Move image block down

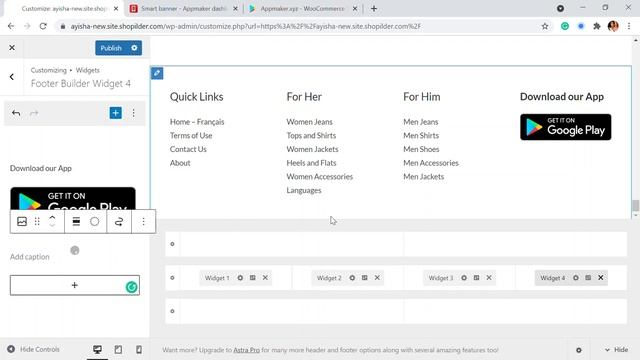[52, 225]
